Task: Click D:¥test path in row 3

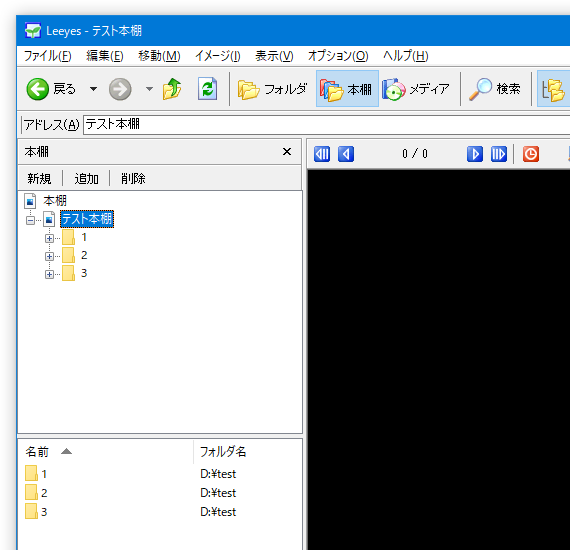Action: click(x=218, y=512)
